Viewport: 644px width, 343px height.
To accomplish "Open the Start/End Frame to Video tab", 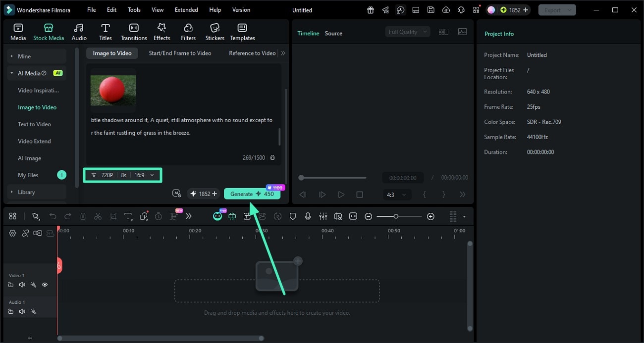I will coord(179,53).
